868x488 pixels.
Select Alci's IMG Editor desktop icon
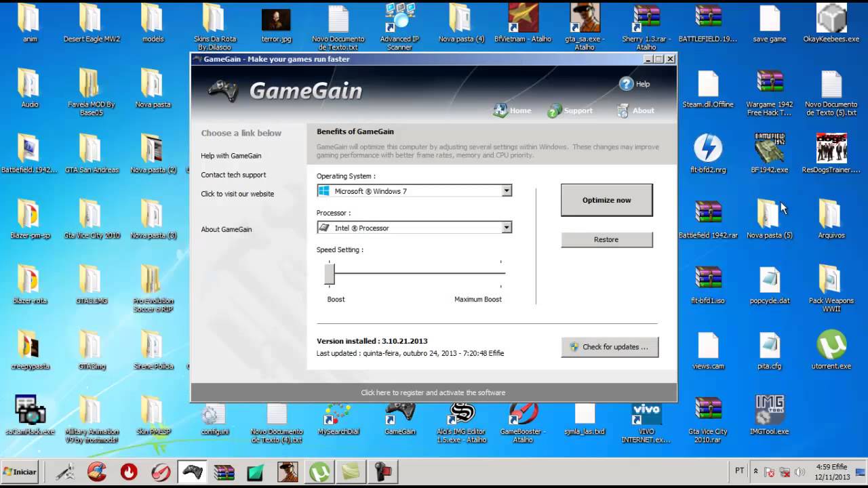461,422
